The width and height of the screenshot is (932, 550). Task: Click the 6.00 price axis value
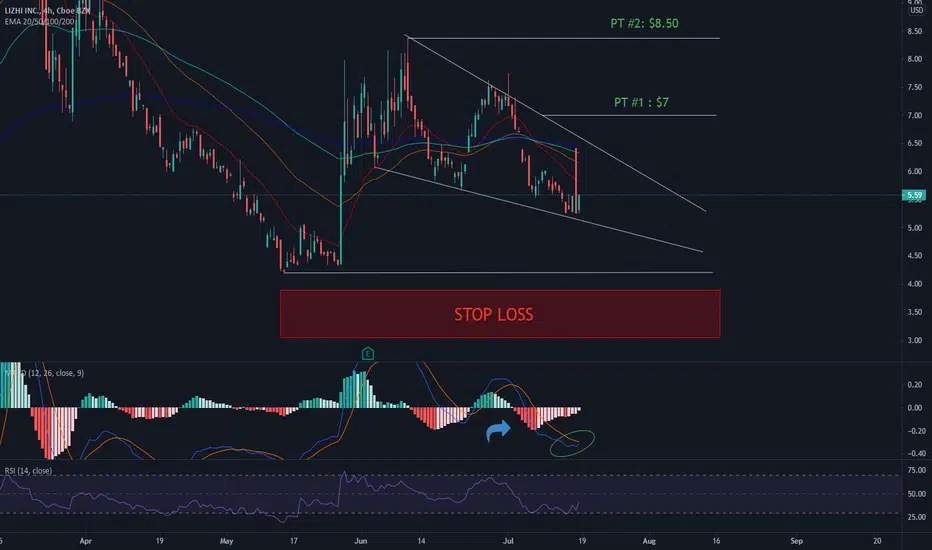click(x=915, y=171)
